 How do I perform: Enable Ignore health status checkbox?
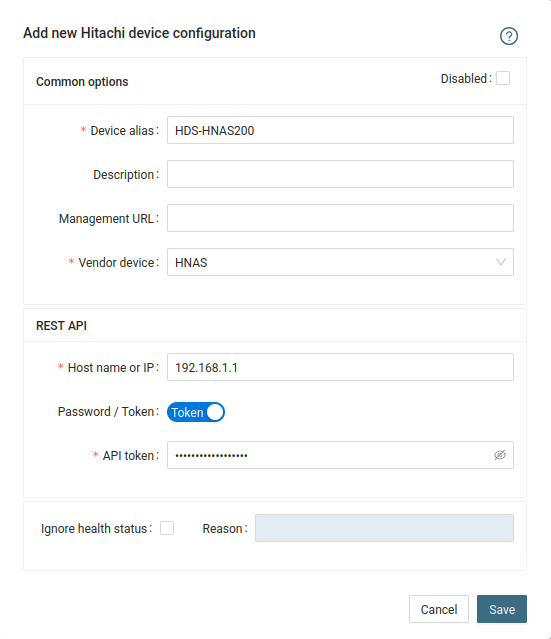[167, 528]
